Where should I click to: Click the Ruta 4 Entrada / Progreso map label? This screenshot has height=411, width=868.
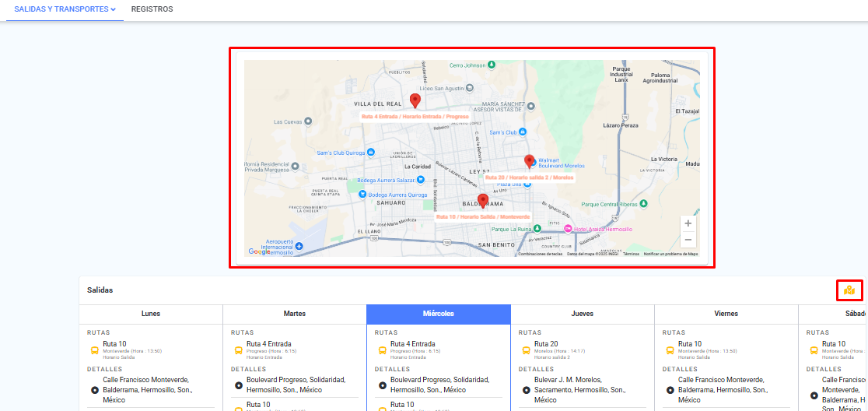(415, 117)
